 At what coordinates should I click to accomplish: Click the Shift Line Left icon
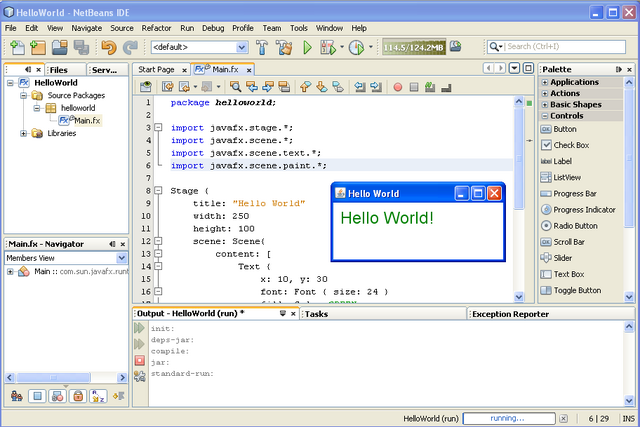point(360,87)
